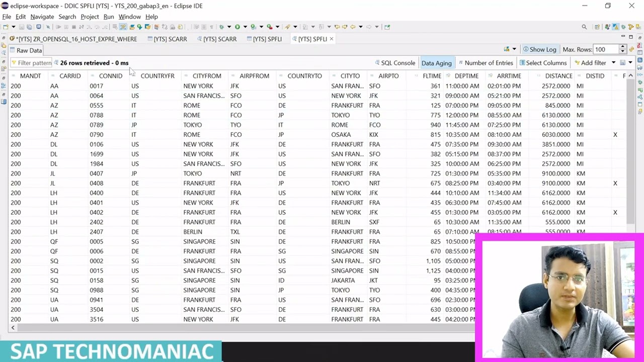The width and height of the screenshot is (644, 362).
Task: Expand the External Tools dropdown arrow
Action: (x=277, y=27)
